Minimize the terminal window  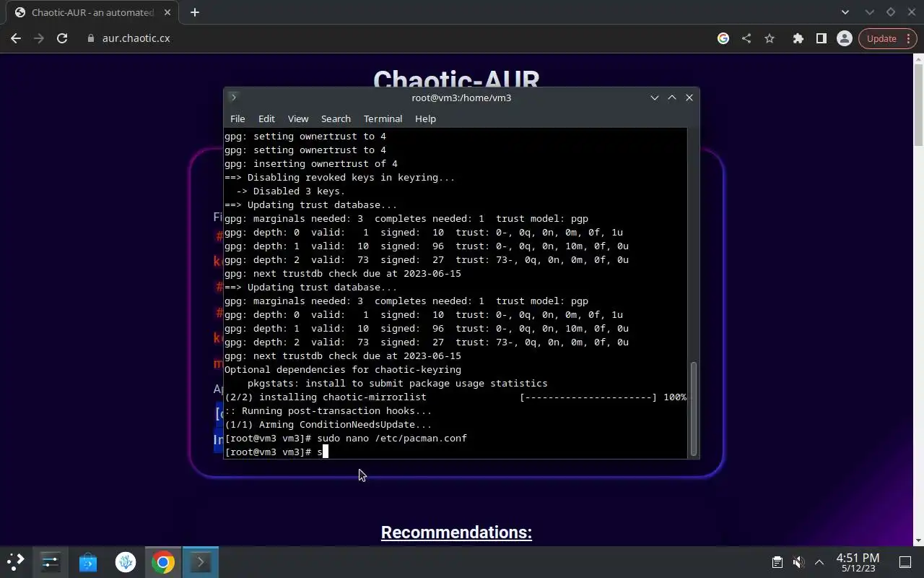(655, 98)
